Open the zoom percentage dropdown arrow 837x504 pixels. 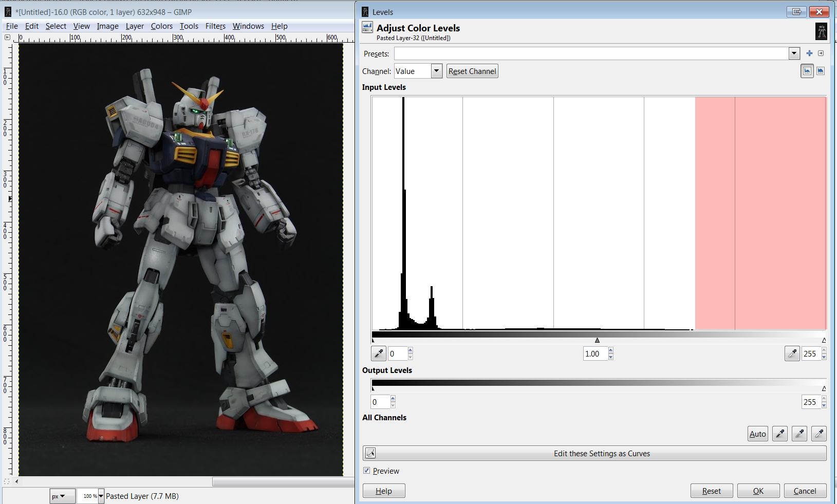click(101, 496)
